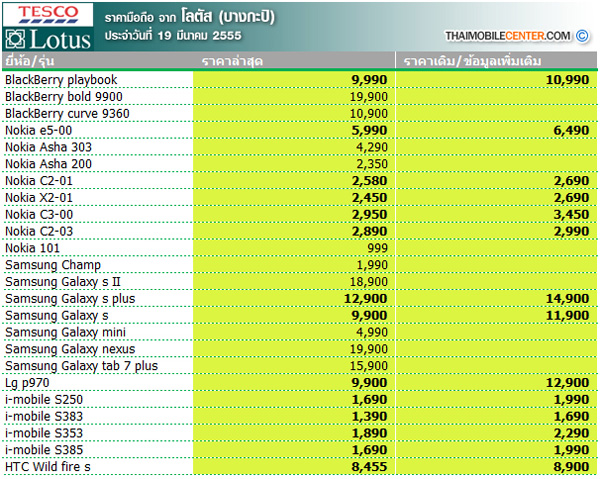Click Nokia e5-00 latest price 5,990
Viewport: 600px width, 479px height.
pyautogui.click(x=369, y=130)
